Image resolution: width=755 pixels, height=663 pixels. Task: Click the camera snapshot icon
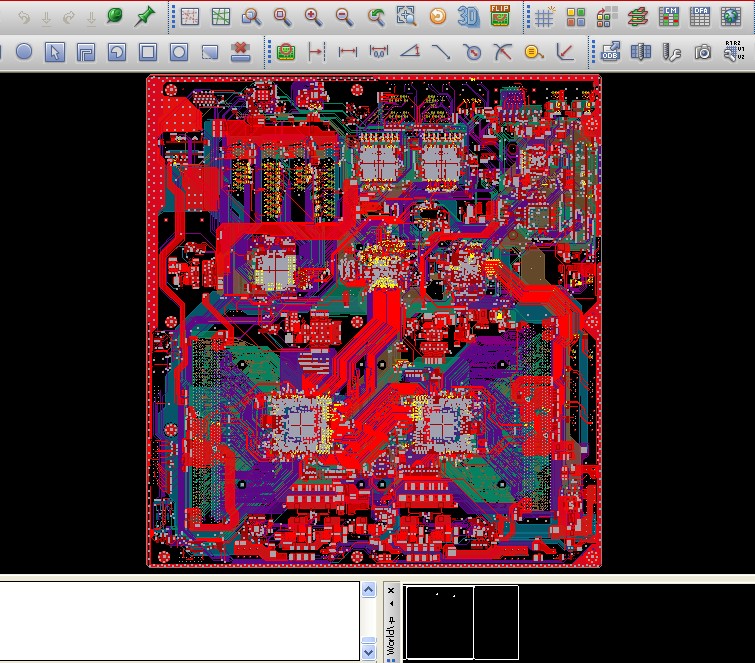tap(703, 52)
